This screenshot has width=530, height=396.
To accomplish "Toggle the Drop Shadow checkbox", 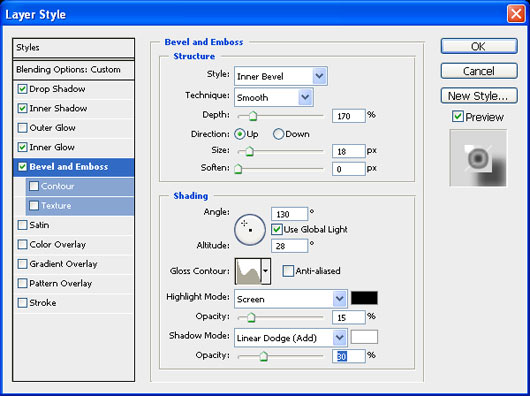I will (x=22, y=89).
